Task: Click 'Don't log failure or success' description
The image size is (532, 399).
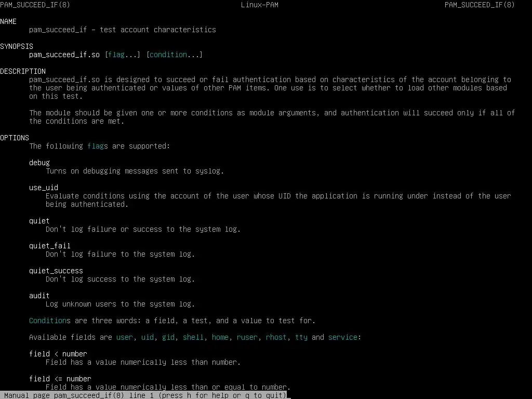Action: (x=143, y=229)
